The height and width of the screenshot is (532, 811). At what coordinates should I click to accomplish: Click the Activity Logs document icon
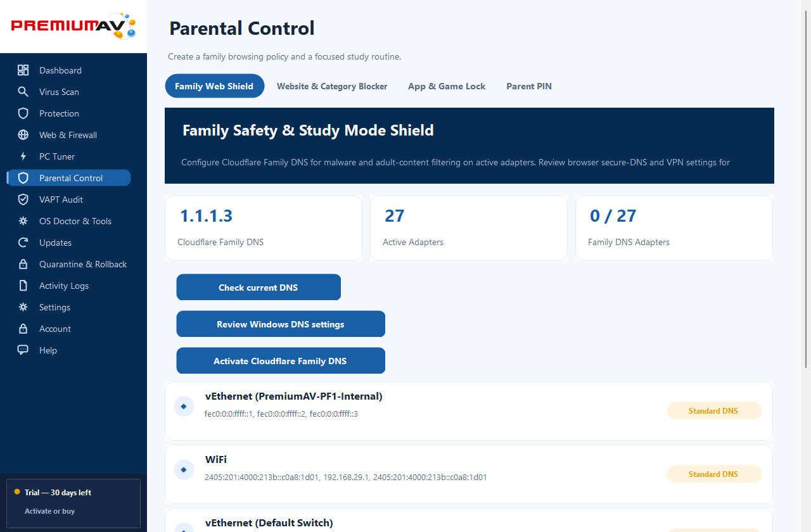(23, 286)
